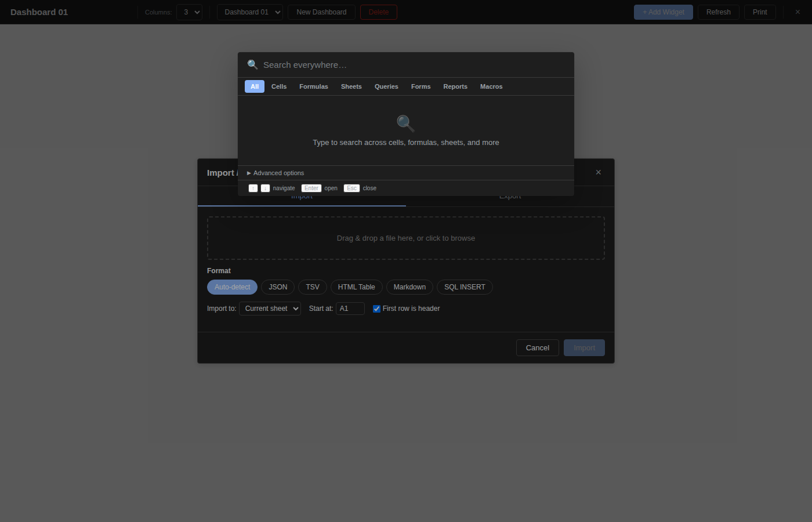Switch to the Export tab in dialog
This screenshot has height=522, width=812.
[510, 197]
